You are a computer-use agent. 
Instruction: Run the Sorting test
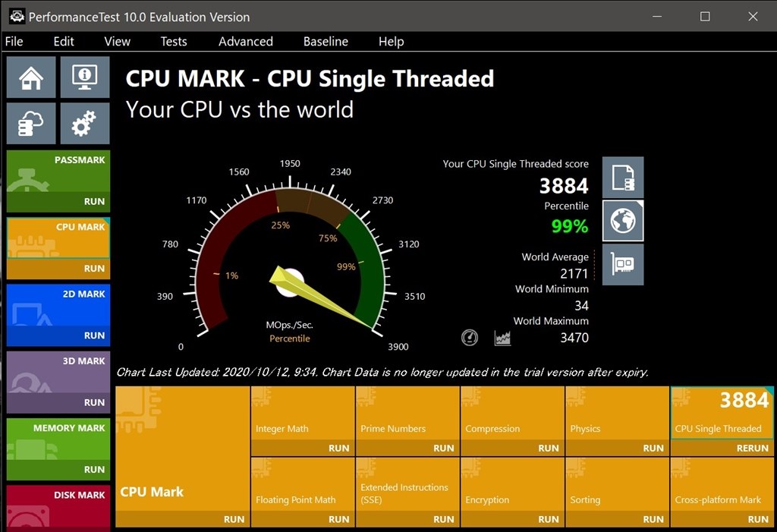pos(618,519)
